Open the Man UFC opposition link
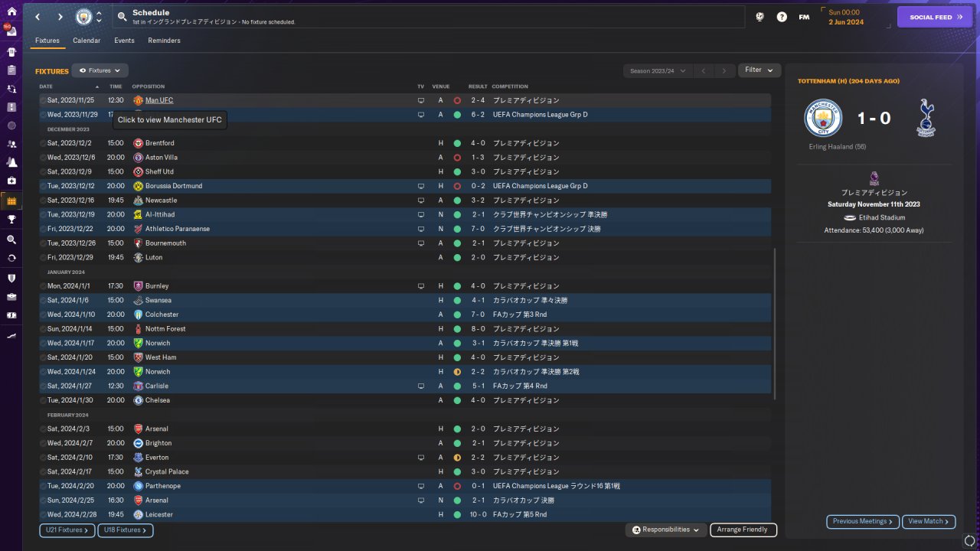This screenshot has width=980, height=551. click(159, 100)
